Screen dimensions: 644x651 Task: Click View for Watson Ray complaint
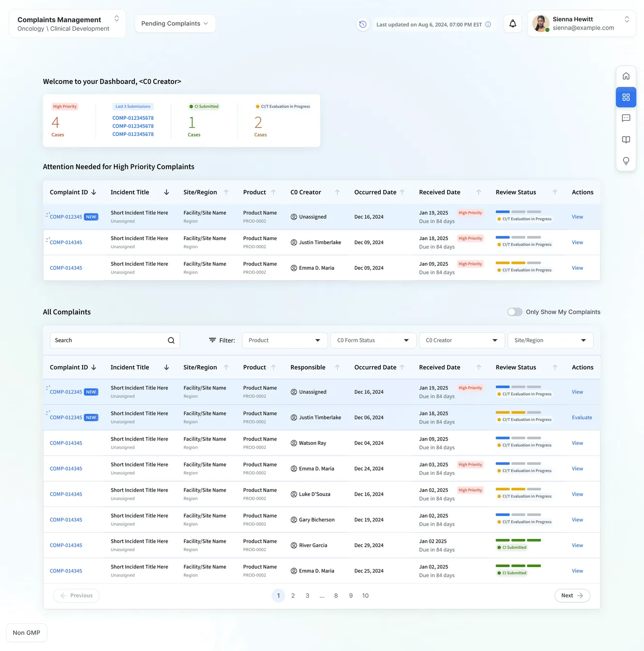pyautogui.click(x=577, y=443)
